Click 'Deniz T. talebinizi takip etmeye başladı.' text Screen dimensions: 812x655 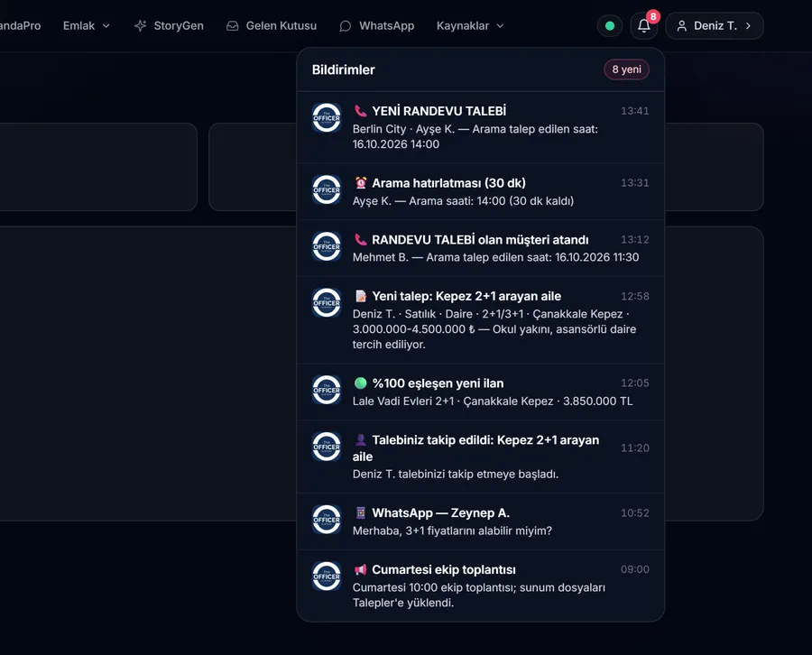(x=456, y=475)
